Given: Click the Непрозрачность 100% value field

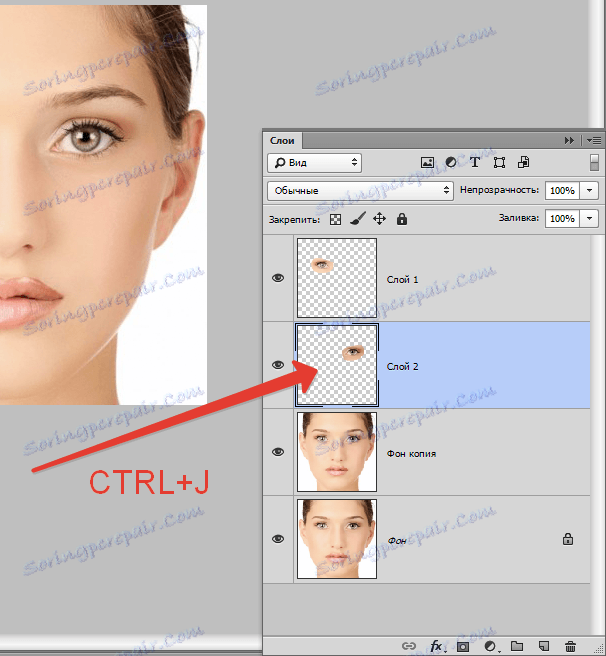Looking at the screenshot, I should [x=562, y=190].
